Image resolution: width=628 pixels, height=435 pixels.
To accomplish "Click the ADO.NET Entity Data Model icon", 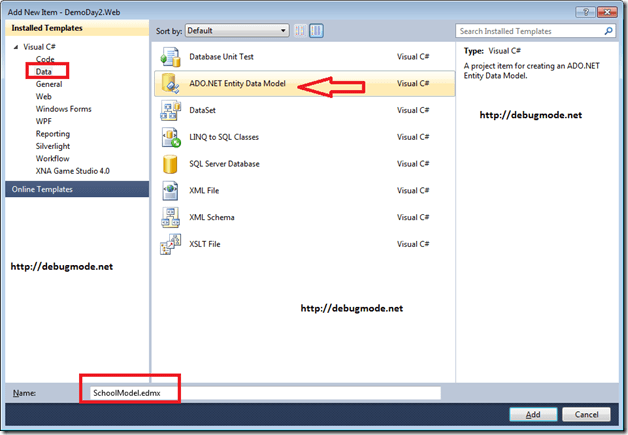I will pos(169,84).
